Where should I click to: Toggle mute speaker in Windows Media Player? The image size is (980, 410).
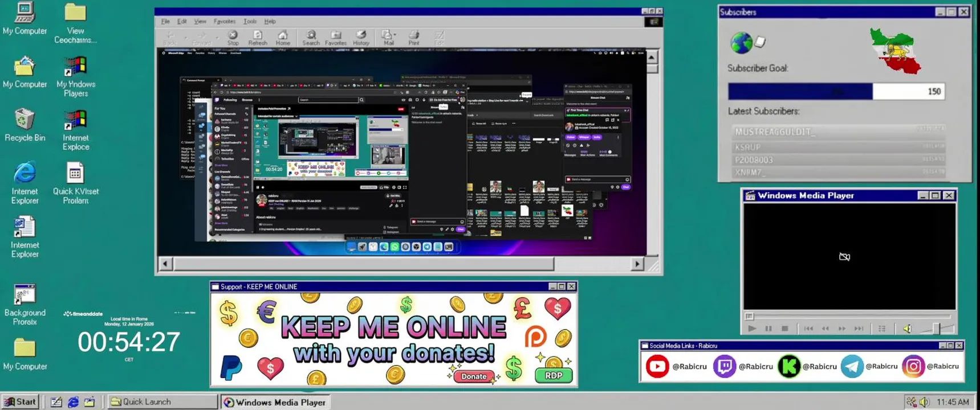[x=908, y=329]
